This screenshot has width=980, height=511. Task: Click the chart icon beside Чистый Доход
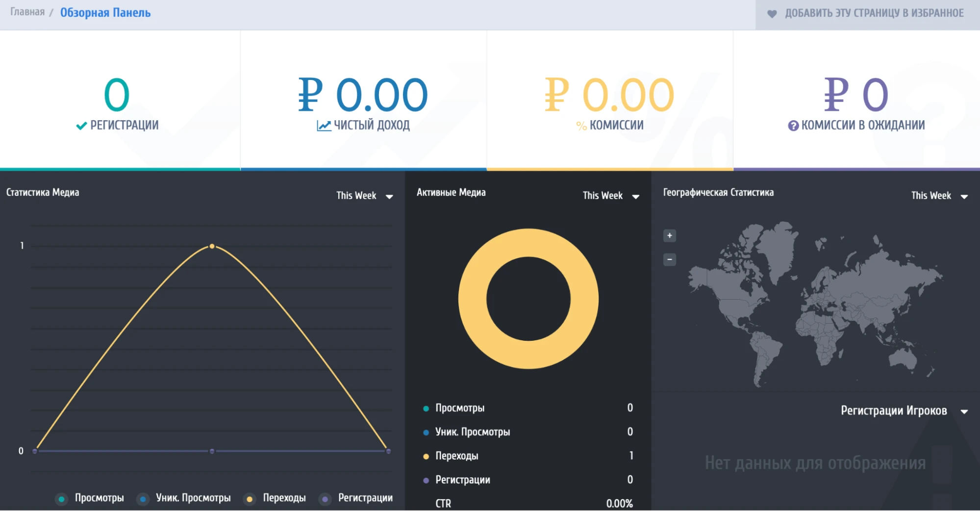point(324,126)
